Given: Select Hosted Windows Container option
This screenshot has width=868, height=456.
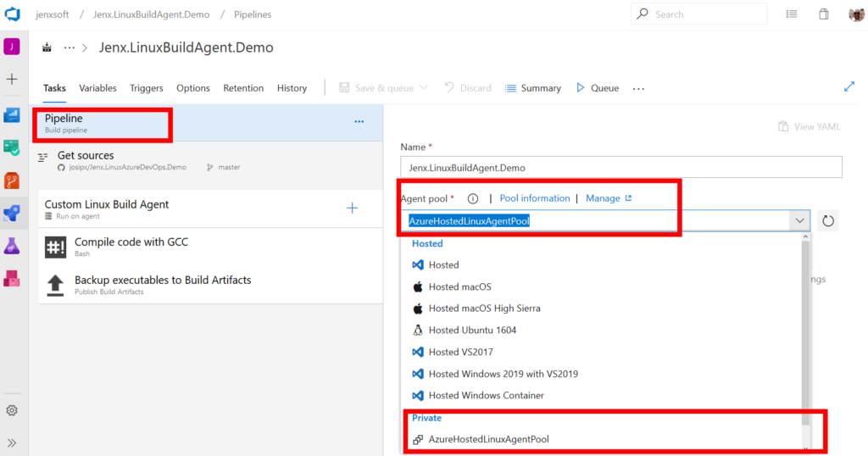Looking at the screenshot, I should coord(601,396).
